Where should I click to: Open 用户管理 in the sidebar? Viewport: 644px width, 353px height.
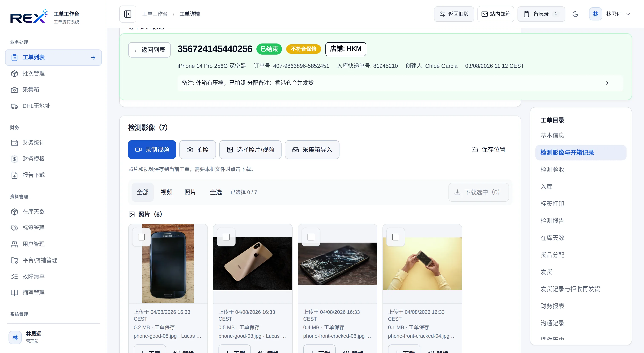53,244
